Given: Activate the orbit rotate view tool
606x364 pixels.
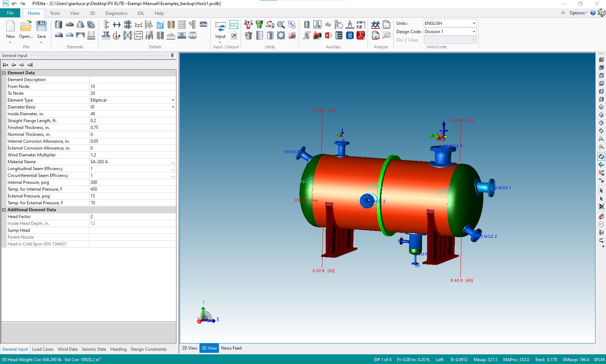Looking at the screenshot, I should (x=601, y=157).
